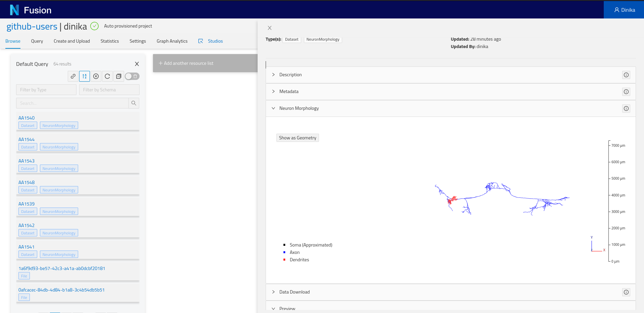Toggle the show deprecated resources switch

tap(132, 76)
